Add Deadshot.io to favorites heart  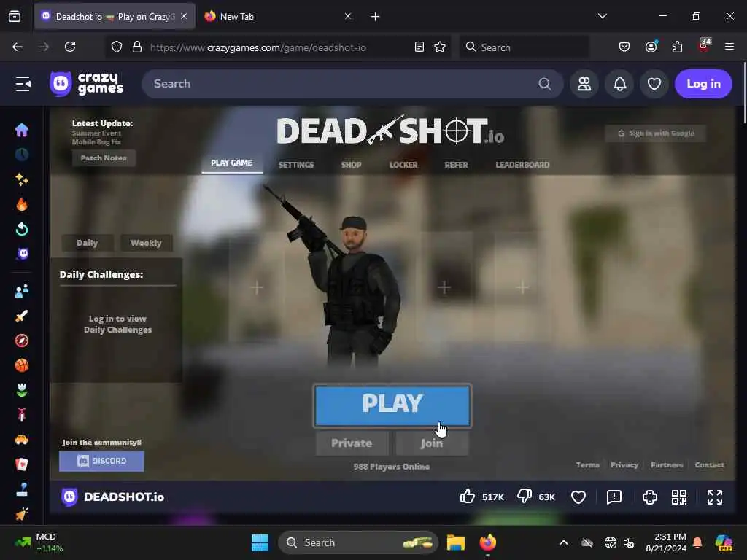coord(578,497)
